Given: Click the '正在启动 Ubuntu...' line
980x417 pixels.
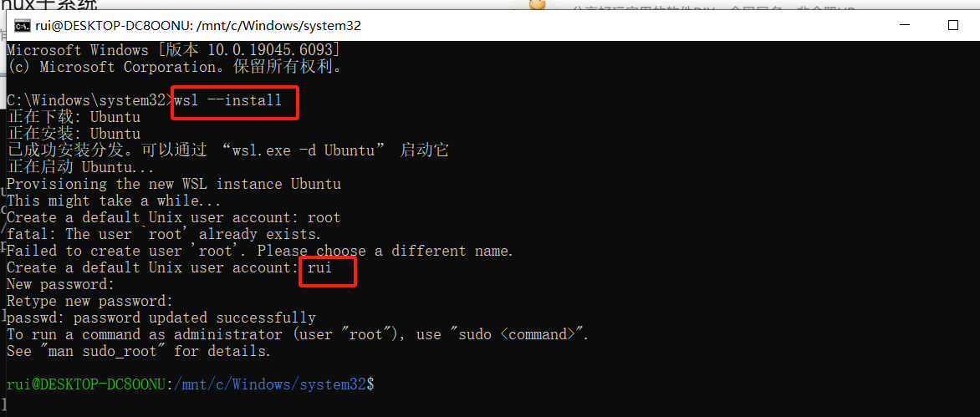Looking at the screenshot, I should click(x=80, y=167).
